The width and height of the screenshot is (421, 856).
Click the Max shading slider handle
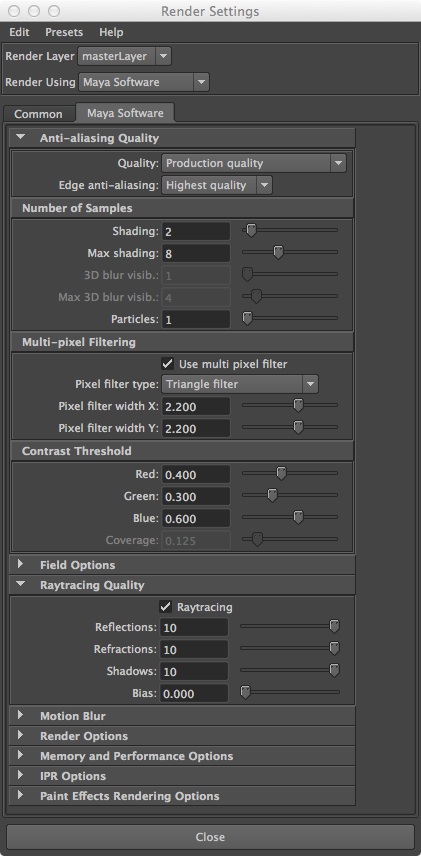click(x=278, y=253)
